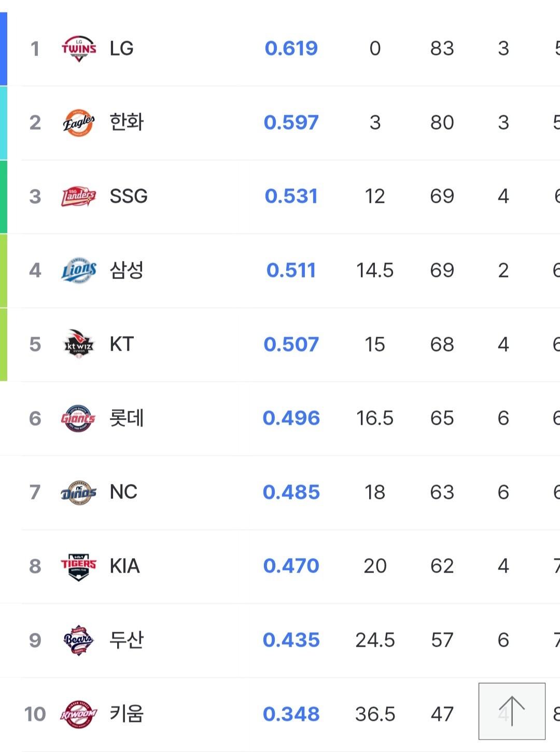Click the Samsung Lions logo
560x752 pixels.
tap(79, 270)
